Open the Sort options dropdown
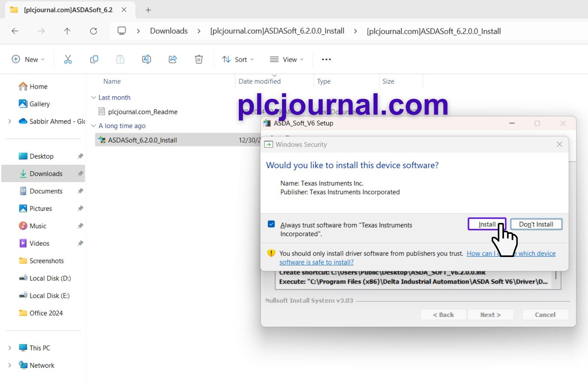 (x=238, y=59)
